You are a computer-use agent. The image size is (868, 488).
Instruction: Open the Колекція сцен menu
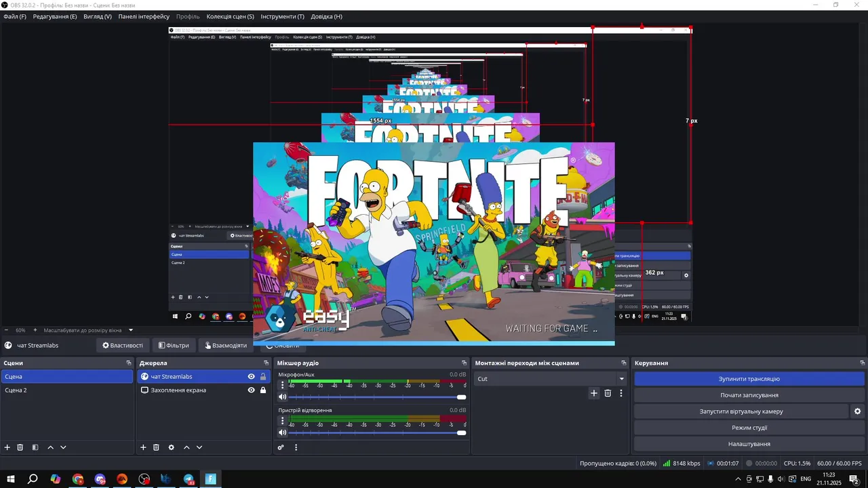point(231,16)
